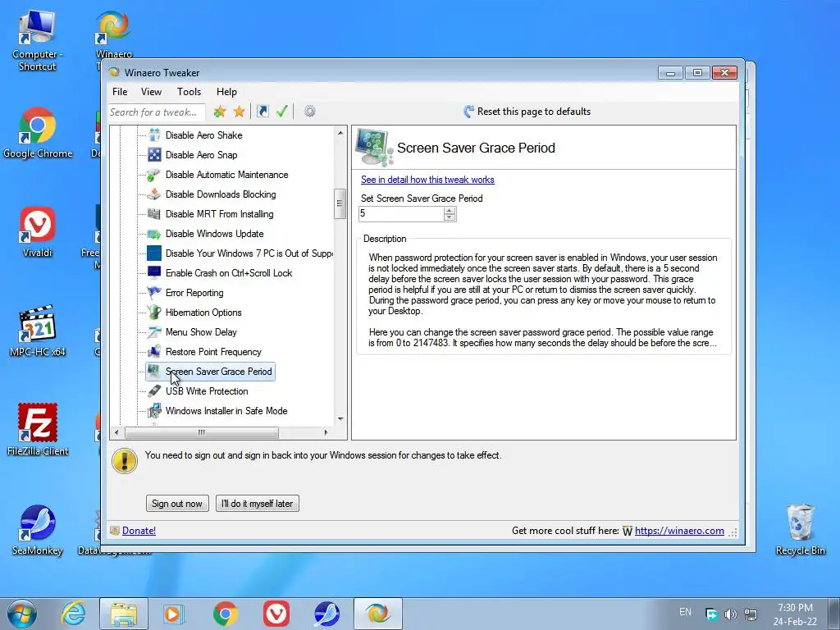The width and height of the screenshot is (840, 630).
Task: Click the Disable Aero Shake icon
Action: tap(154, 135)
